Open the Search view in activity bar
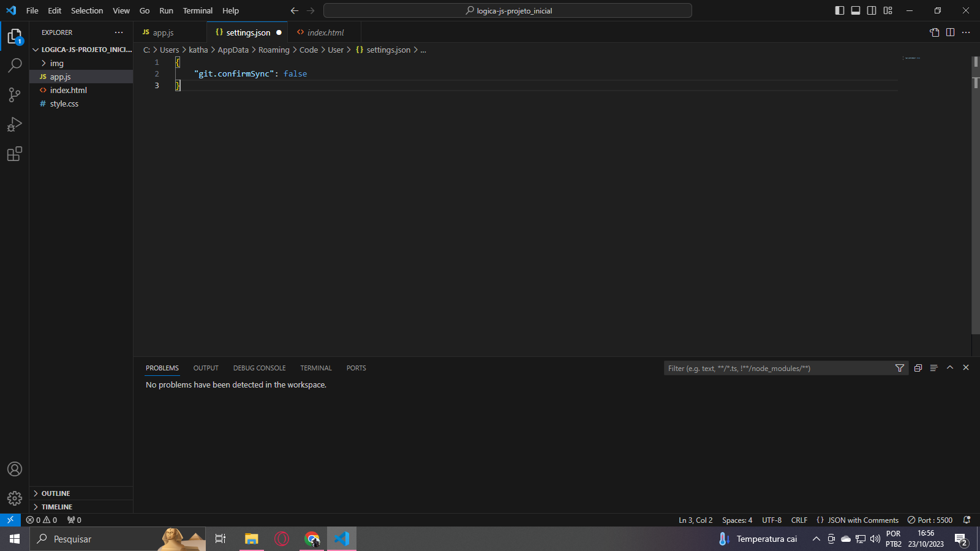The height and width of the screenshot is (551, 980). click(x=15, y=65)
